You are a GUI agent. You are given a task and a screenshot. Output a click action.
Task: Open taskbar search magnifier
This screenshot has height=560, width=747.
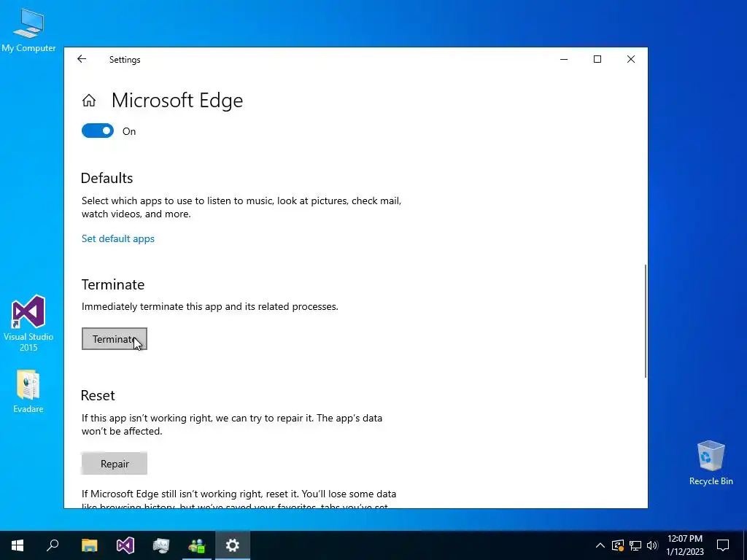(x=53, y=545)
